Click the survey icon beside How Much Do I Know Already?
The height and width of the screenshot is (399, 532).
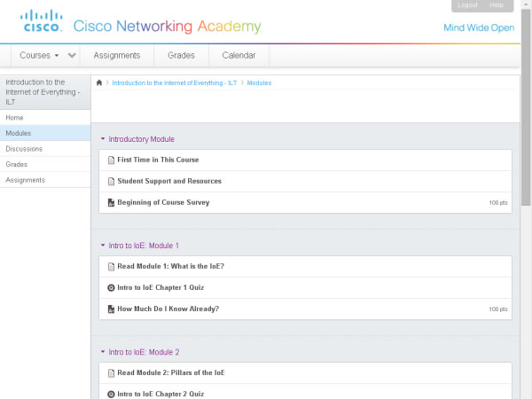point(111,309)
